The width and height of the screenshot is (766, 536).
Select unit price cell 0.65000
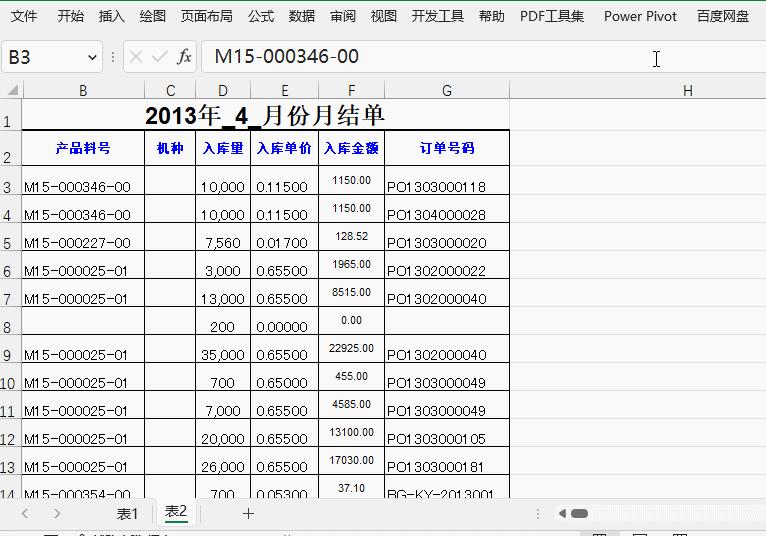click(284, 377)
